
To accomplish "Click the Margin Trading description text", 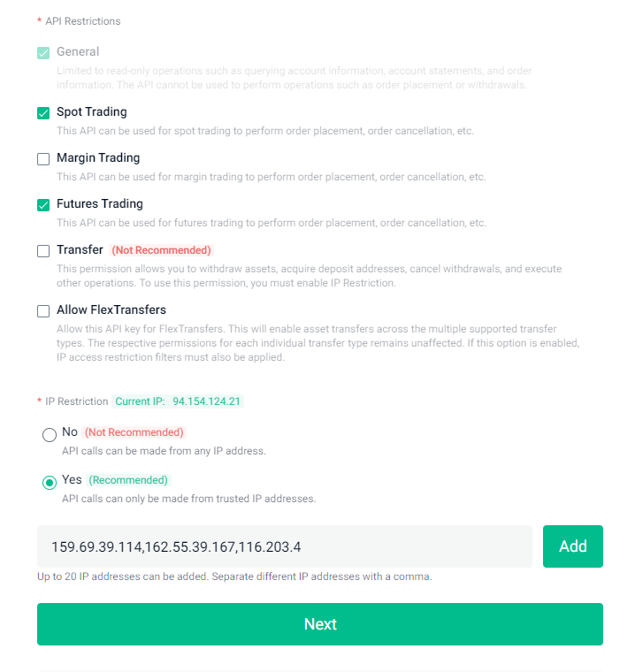I will 271,177.
